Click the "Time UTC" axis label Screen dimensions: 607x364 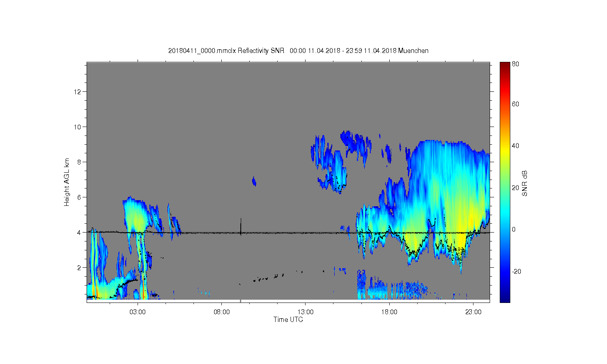click(x=288, y=320)
